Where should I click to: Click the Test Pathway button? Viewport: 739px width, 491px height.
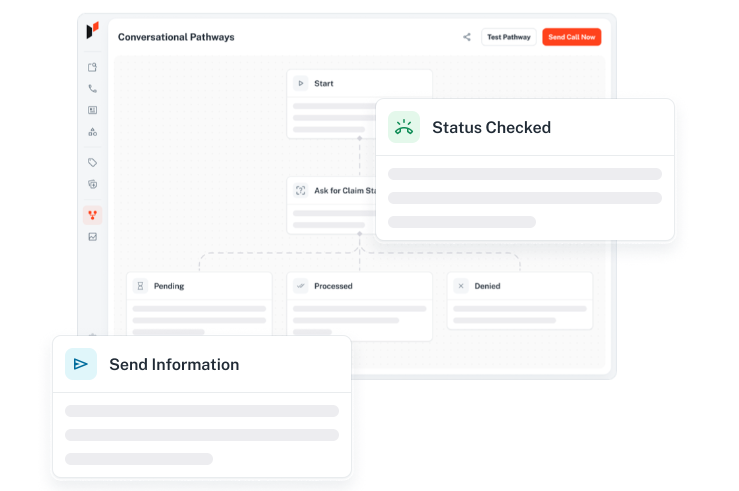pyautogui.click(x=509, y=37)
